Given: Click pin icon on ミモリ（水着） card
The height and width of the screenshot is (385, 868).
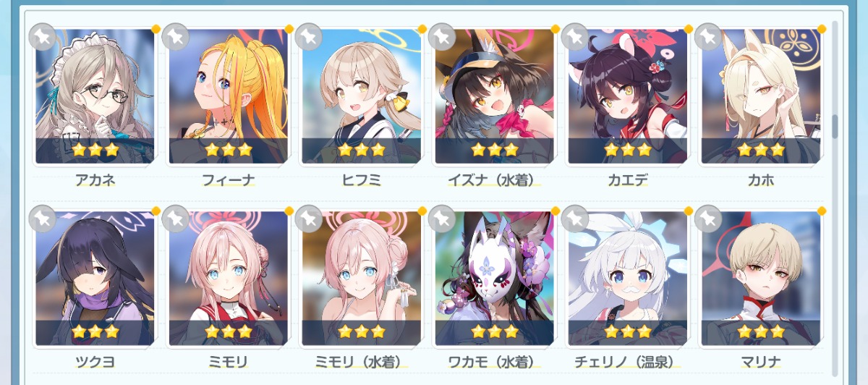Looking at the screenshot, I should coord(308,218).
